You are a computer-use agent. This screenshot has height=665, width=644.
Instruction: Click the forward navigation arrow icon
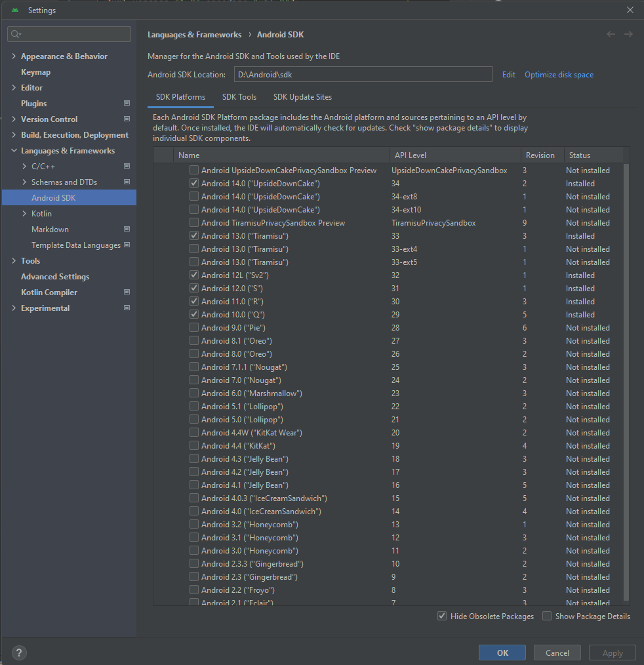click(x=628, y=34)
